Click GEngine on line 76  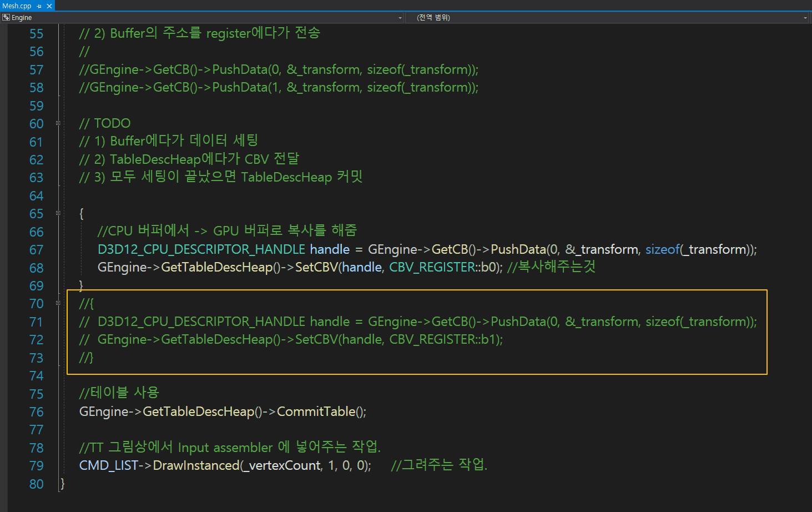104,411
